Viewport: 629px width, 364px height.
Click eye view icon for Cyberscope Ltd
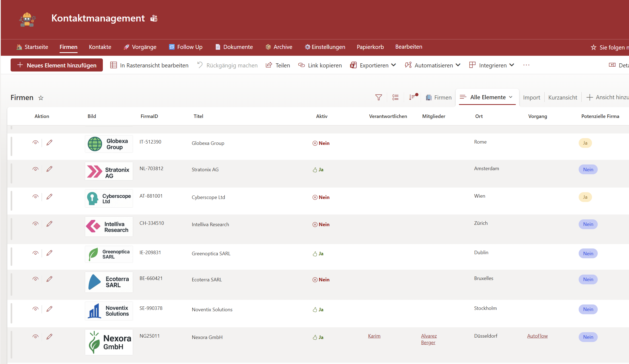(35, 197)
